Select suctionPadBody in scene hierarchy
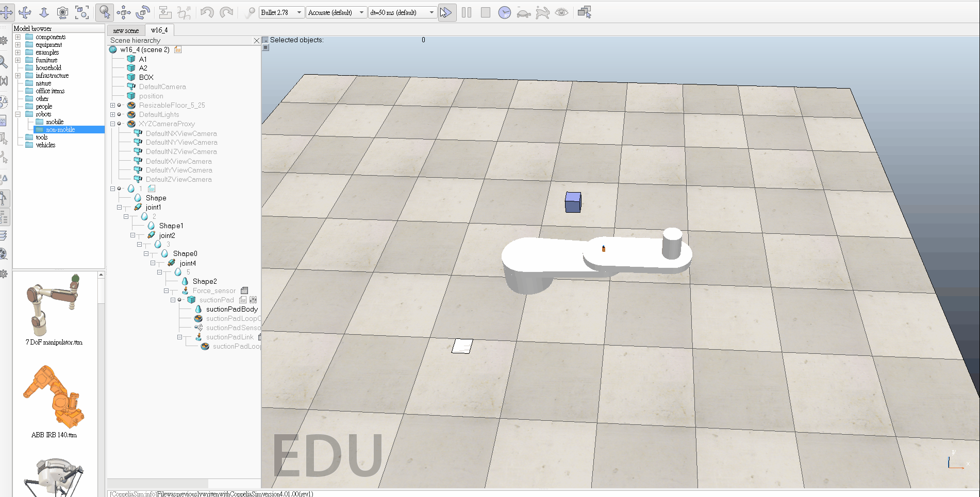The width and height of the screenshot is (980, 497). (231, 310)
